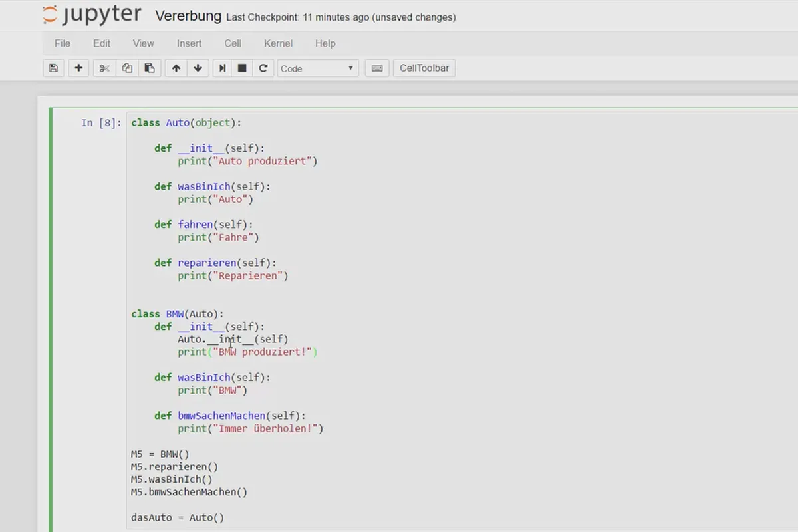Viewport: 798px width, 532px height.
Task: Click the line 'class Auto(object):'
Action: coord(187,122)
